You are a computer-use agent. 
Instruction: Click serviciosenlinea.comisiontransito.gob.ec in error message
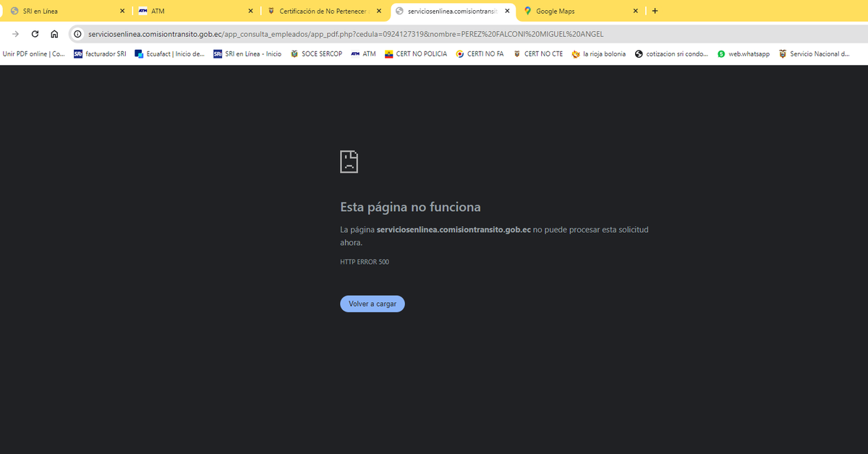point(454,230)
